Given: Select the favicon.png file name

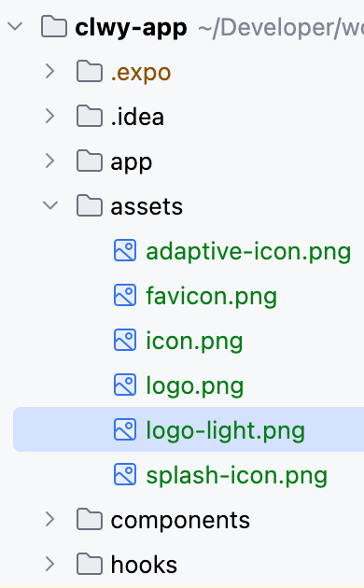Looking at the screenshot, I should 212,297.
